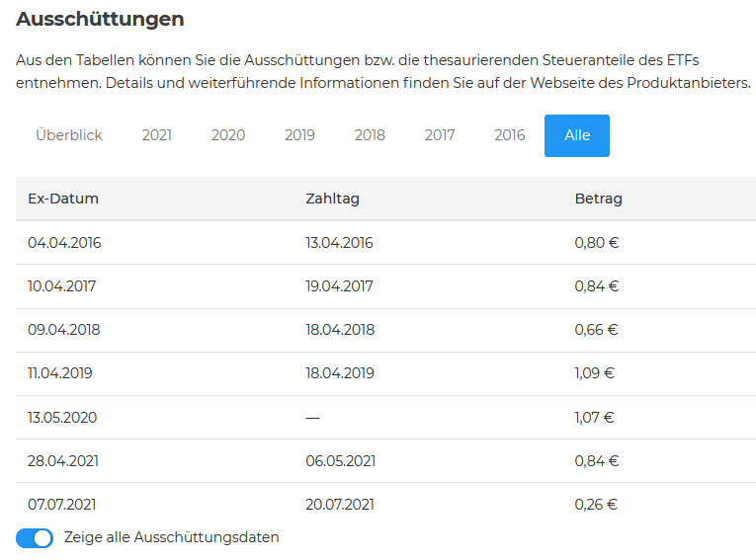
Task: Select the 2018 tab
Action: (370, 135)
